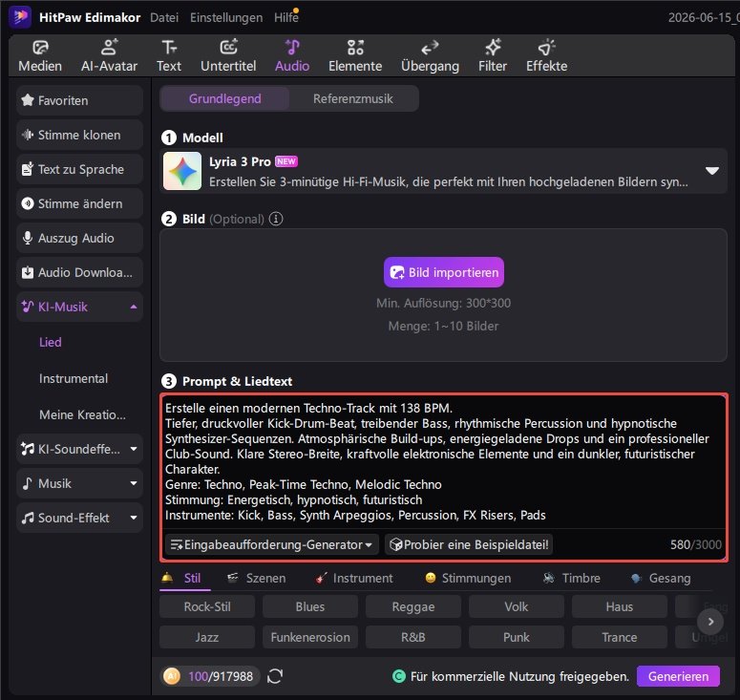
Task: Add the Volk style tag
Action: pos(517,606)
